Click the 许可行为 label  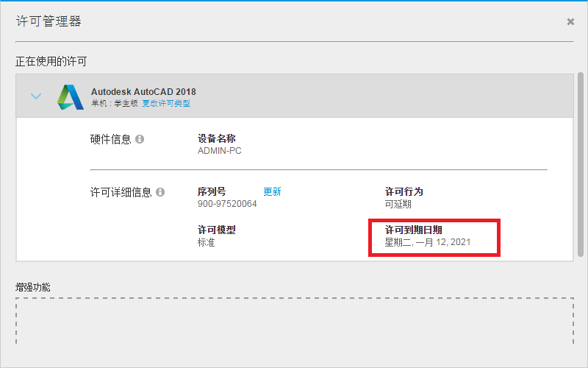(x=404, y=192)
